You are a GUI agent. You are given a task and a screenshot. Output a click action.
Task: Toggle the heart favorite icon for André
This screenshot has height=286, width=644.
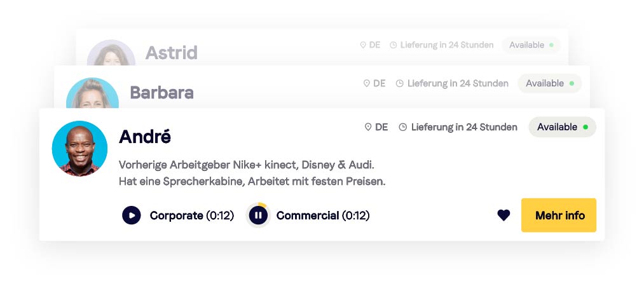(504, 215)
